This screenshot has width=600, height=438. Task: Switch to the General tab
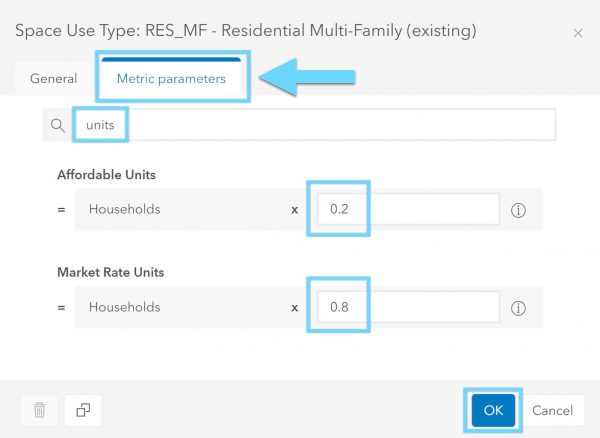point(54,79)
